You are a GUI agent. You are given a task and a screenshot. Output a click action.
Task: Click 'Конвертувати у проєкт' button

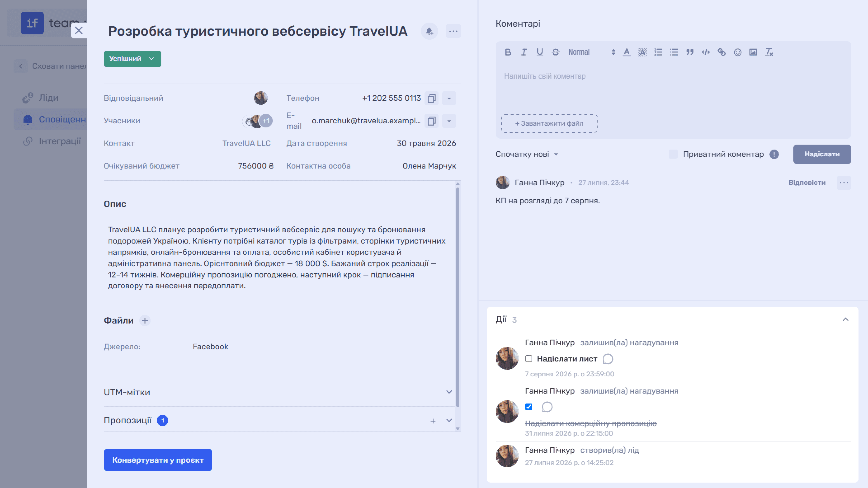point(158,460)
